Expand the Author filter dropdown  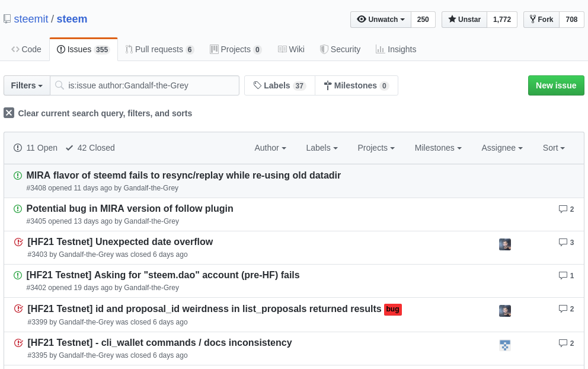pos(270,148)
